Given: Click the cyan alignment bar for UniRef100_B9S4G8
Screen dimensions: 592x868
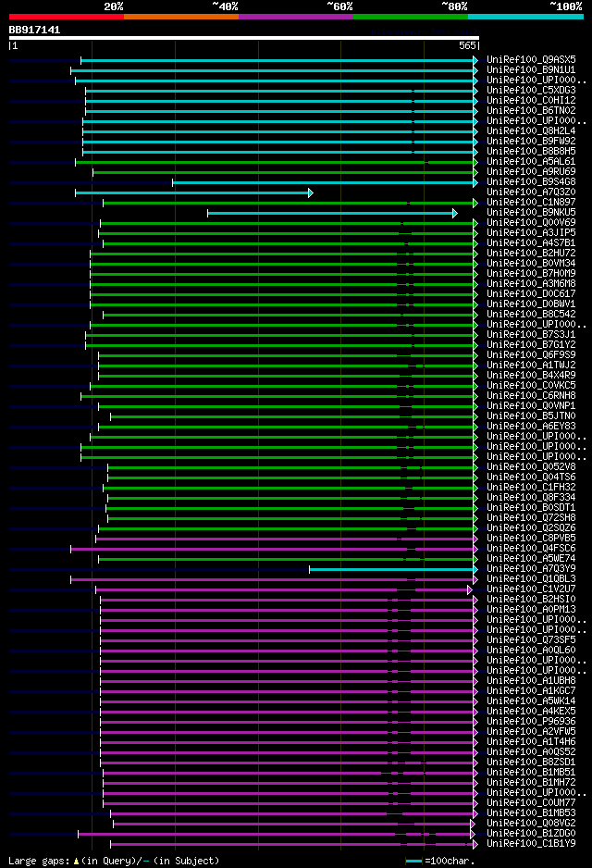Looking at the screenshot, I should click(x=326, y=182).
